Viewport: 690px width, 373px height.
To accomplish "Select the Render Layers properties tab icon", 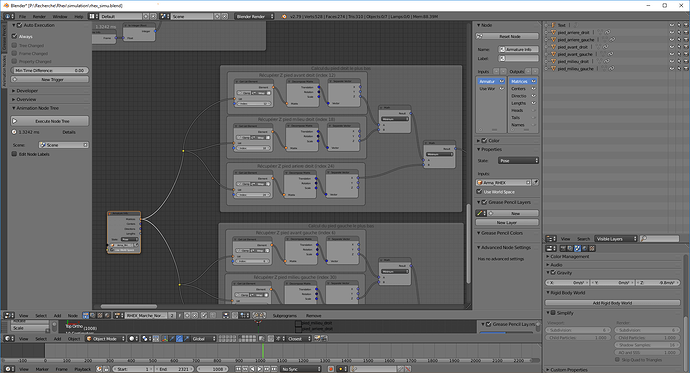I will (570, 248).
